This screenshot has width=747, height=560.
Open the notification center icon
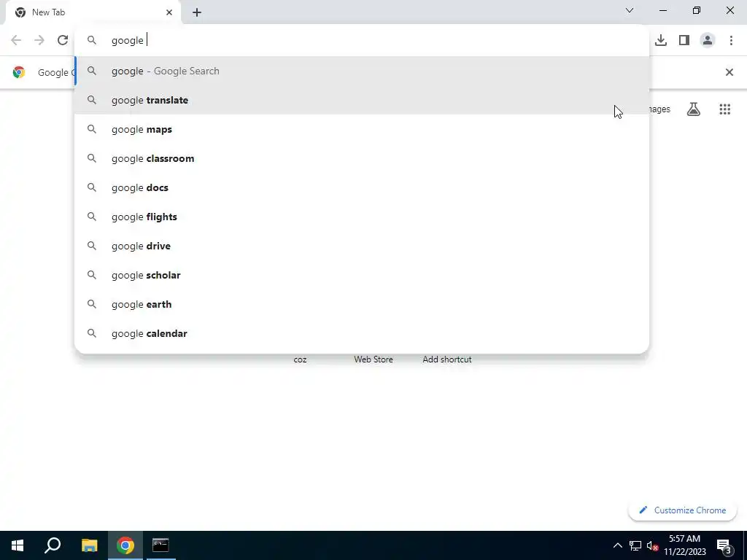pos(724,545)
